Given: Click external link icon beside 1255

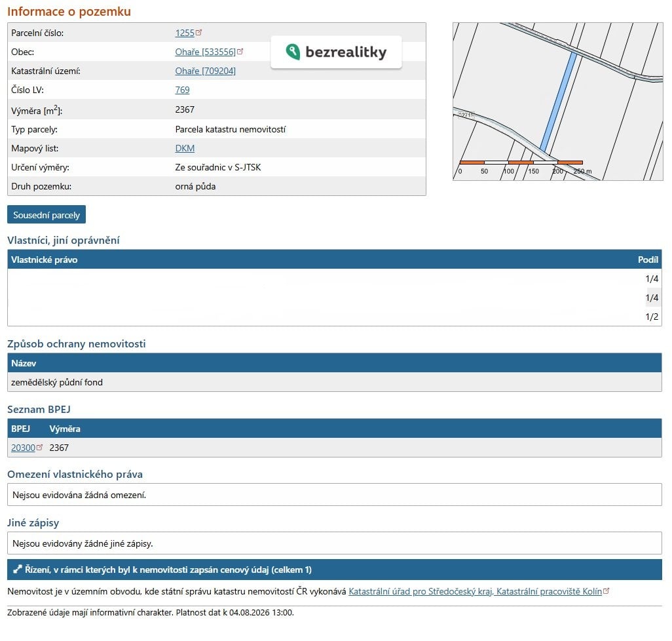Looking at the screenshot, I should coord(199,32).
